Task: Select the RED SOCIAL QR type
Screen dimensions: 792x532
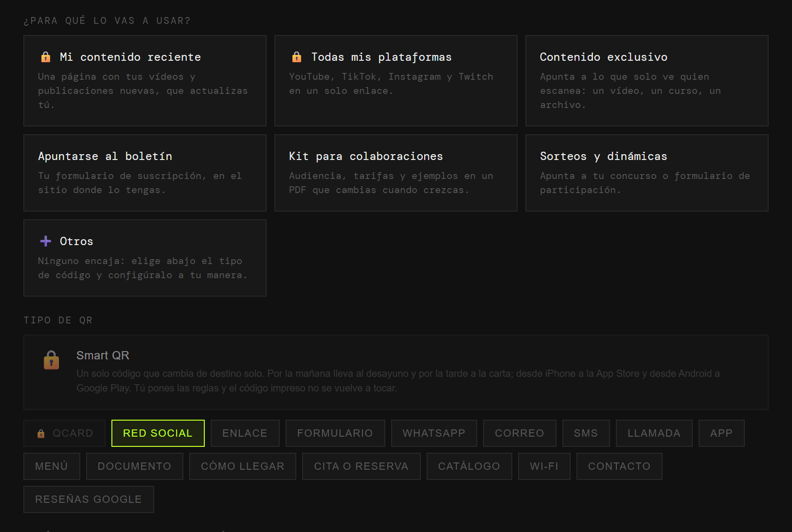Action: pos(158,433)
